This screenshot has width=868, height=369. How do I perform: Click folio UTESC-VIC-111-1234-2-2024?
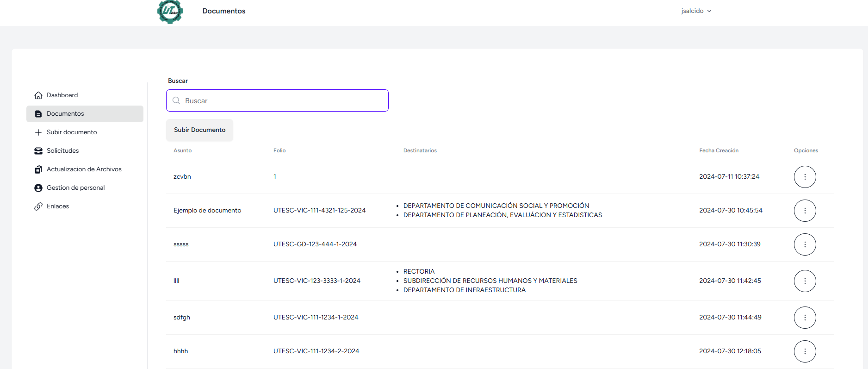pos(316,351)
